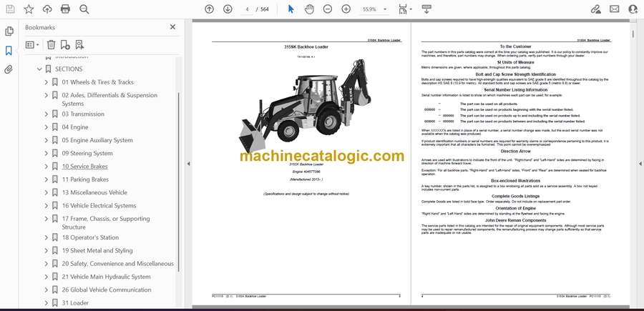Click the add new bookmark icon

[x=79, y=44]
